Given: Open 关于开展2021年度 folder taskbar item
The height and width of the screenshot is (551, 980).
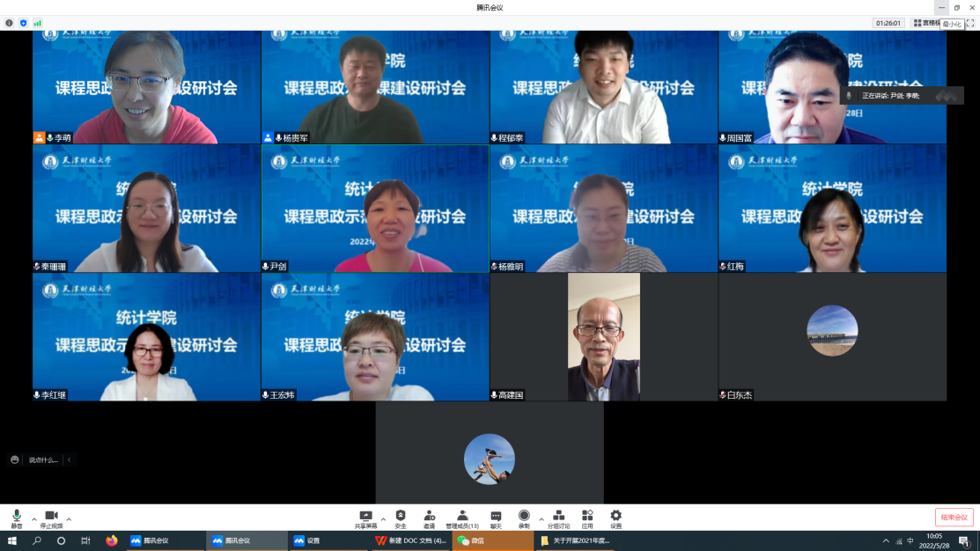Looking at the screenshot, I should (575, 541).
